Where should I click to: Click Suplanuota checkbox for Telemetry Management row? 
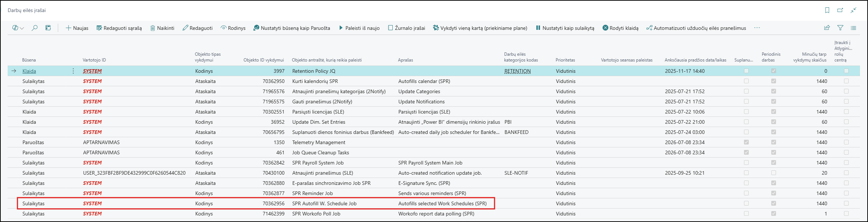(x=746, y=142)
